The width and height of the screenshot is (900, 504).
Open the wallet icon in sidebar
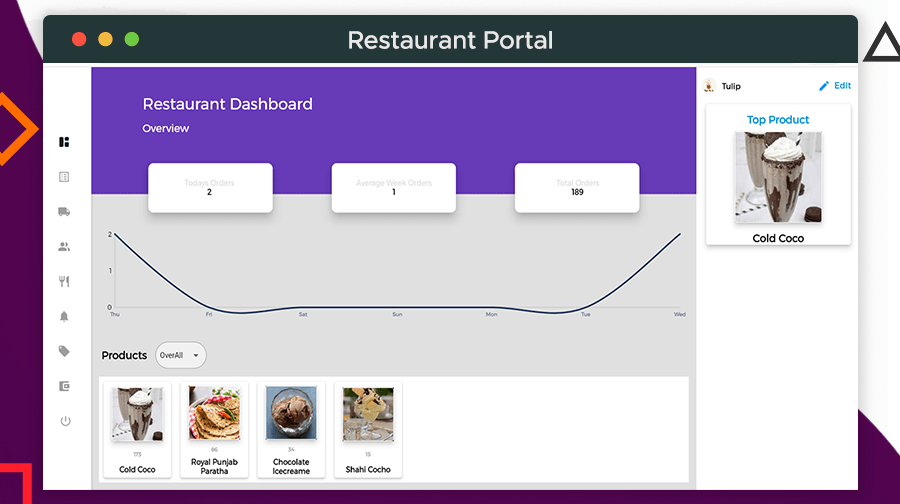tap(64, 386)
